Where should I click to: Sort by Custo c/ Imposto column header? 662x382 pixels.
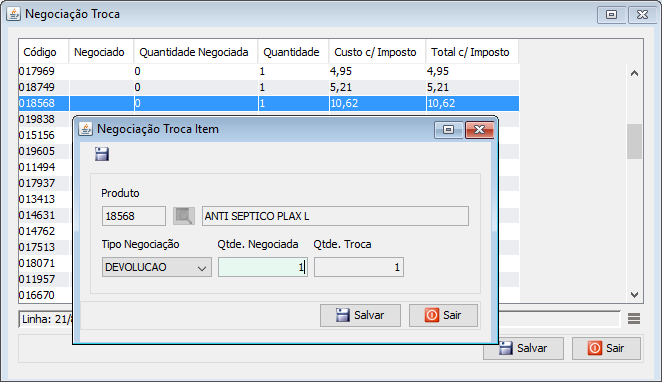[x=377, y=52]
